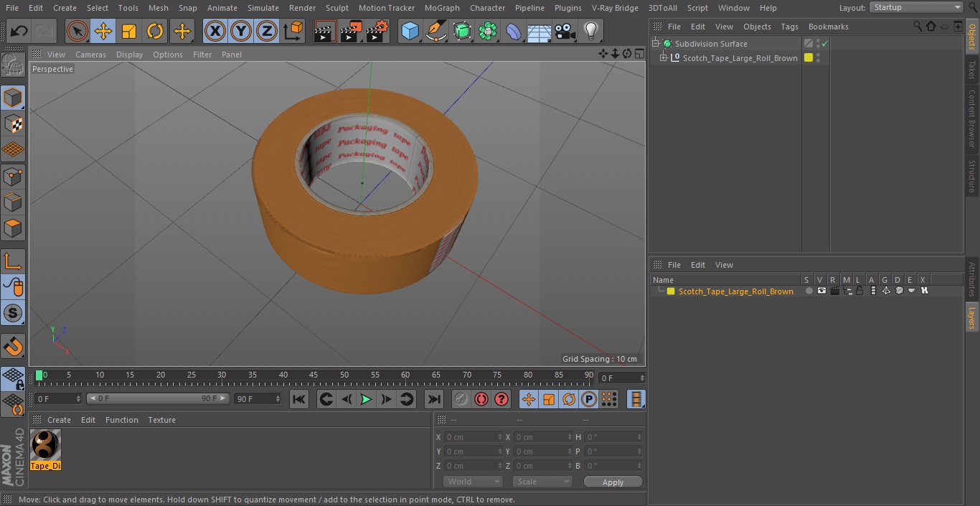Open the Sculpt menu
Screen dimensions: 980x506
click(336, 8)
